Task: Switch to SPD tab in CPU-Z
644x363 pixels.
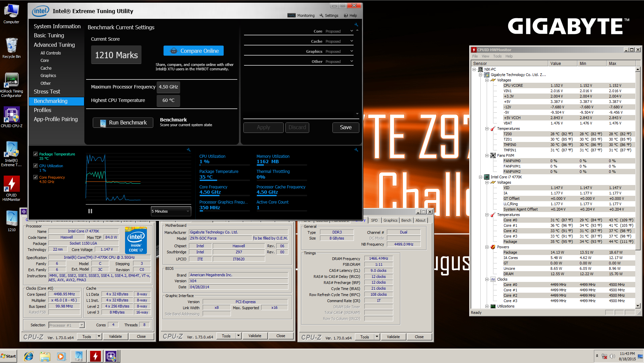Action: [374, 220]
